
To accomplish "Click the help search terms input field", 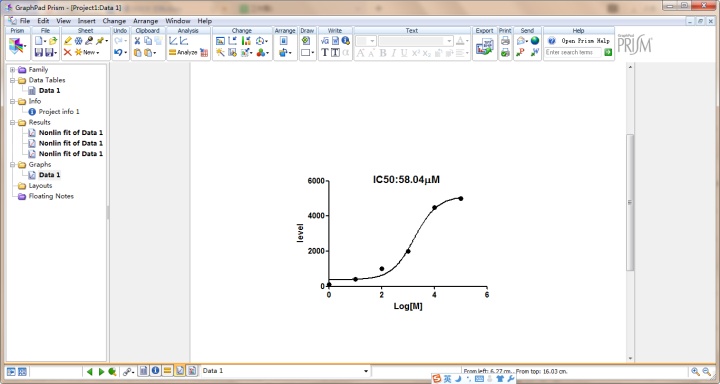I will click(573, 52).
